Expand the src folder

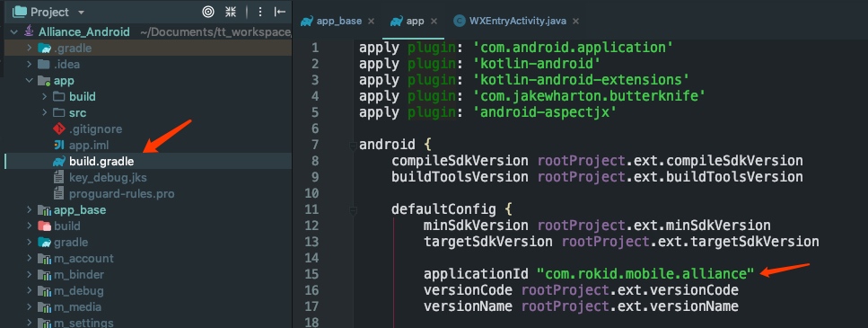click(x=44, y=113)
